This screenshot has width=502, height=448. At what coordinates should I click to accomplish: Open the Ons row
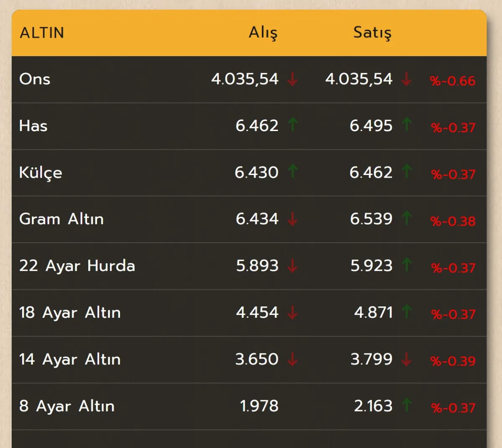(x=249, y=79)
